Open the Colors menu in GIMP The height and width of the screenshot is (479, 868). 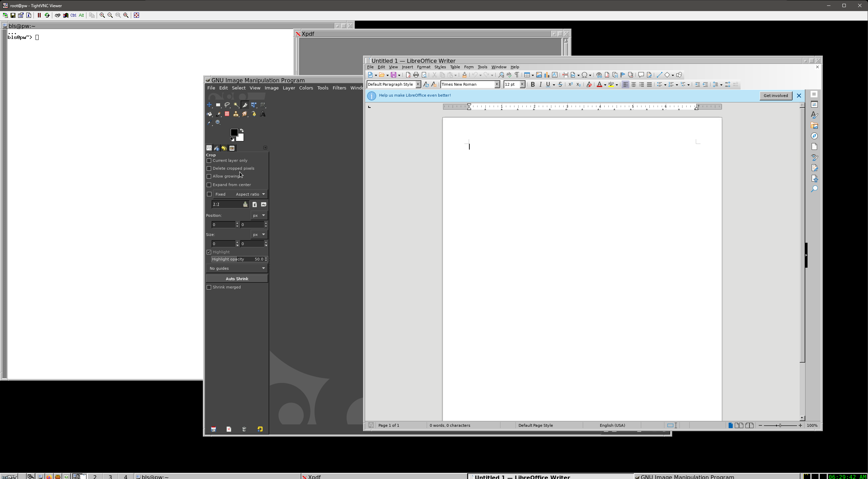(306, 88)
